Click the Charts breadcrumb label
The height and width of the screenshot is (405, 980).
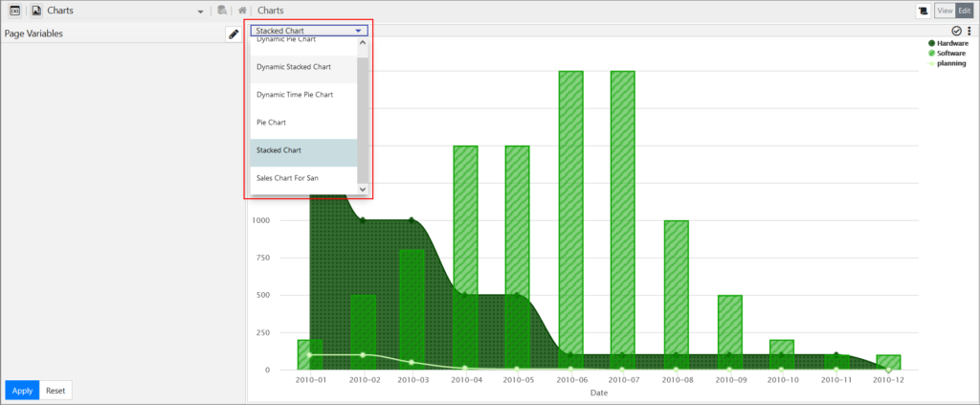(271, 11)
